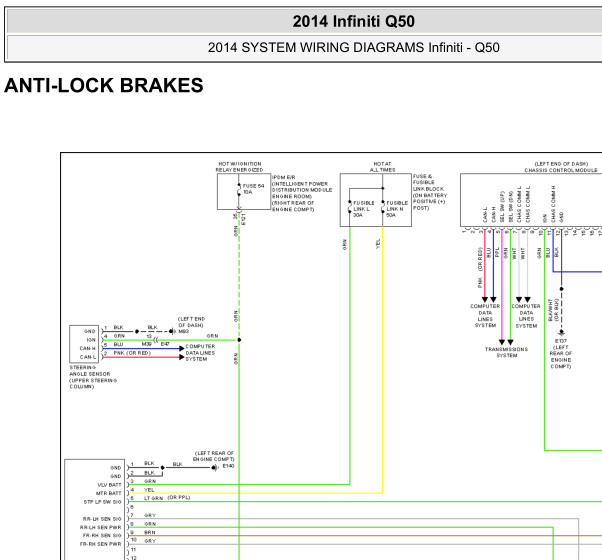The image size is (602, 560).
Task: Select the 'FUSE 54 10A' label
Action: point(253,188)
